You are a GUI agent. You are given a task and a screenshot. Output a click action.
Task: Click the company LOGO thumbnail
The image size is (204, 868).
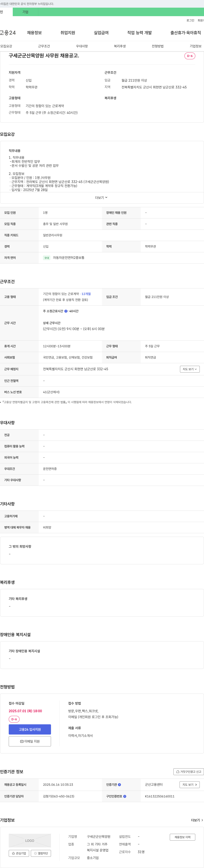click(x=30, y=840)
